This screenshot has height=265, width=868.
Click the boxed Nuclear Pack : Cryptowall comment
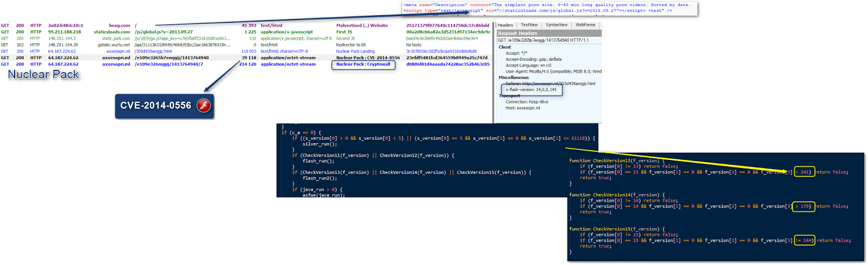[363, 64]
